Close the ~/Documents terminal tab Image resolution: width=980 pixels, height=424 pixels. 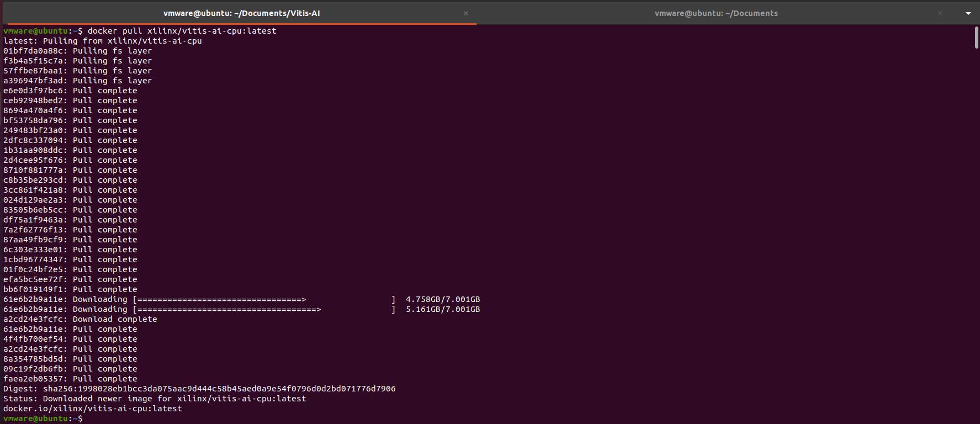(x=940, y=13)
